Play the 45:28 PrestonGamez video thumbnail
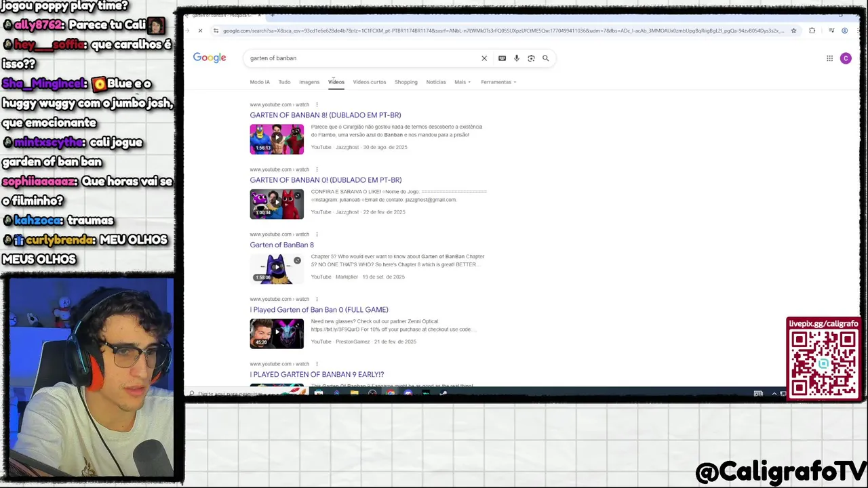 tap(277, 333)
